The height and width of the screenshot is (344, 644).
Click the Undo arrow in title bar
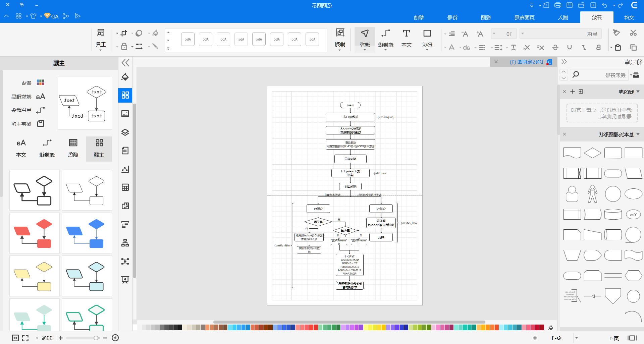[x=604, y=5]
